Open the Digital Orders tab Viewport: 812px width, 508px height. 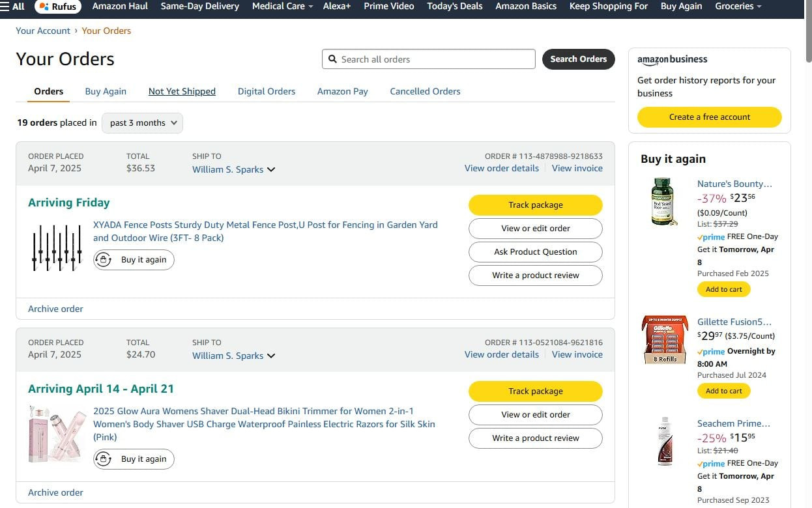click(267, 91)
